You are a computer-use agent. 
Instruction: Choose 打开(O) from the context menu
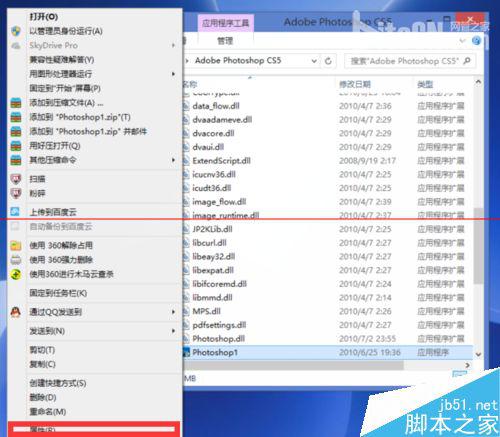[x=44, y=17]
